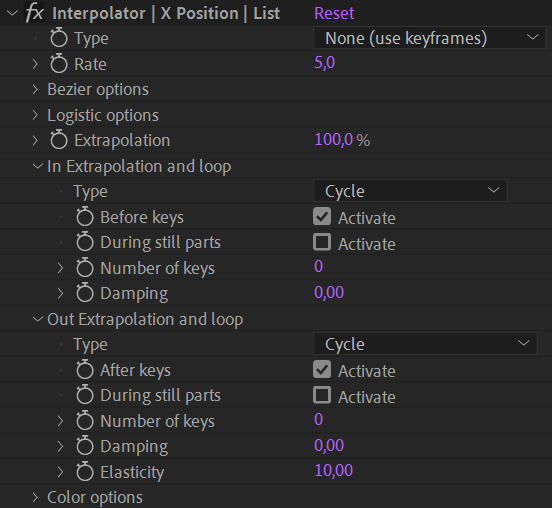Click the Elasticity value 10,00
552x508 pixels.
pyautogui.click(x=333, y=470)
